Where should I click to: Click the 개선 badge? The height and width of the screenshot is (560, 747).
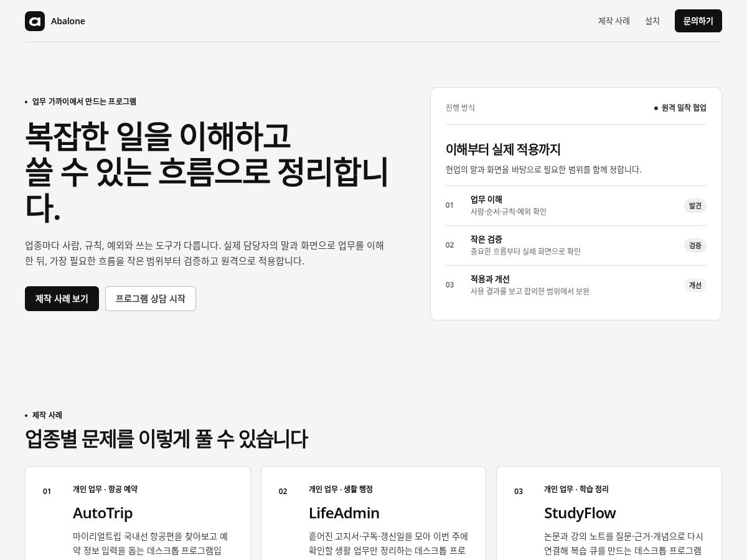click(x=695, y=285)
